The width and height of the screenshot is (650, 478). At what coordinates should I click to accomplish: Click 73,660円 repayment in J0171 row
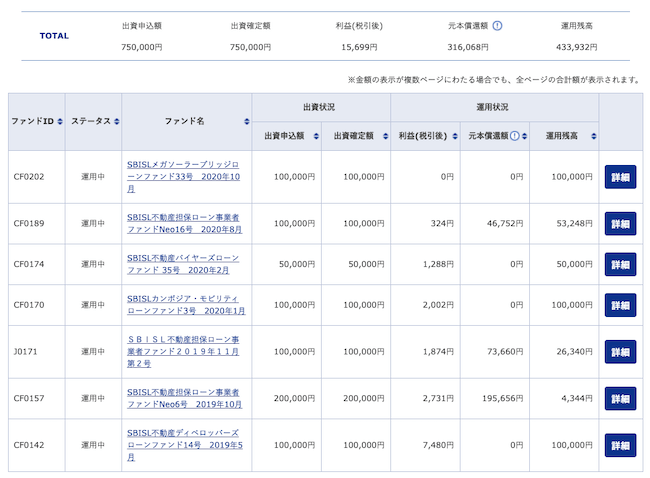(505, 352)
